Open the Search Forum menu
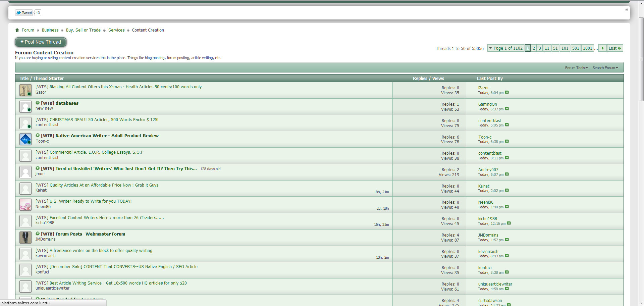 pyautogui.click(x=605, y=68)
